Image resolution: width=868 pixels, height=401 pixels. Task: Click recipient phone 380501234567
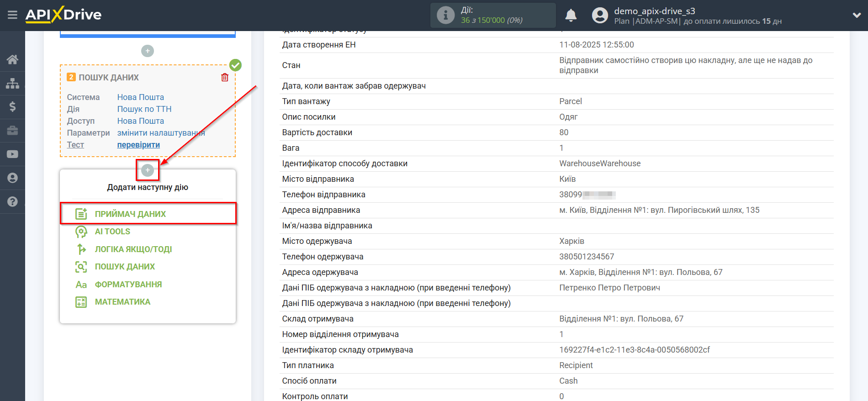click(x=587, y=257)
